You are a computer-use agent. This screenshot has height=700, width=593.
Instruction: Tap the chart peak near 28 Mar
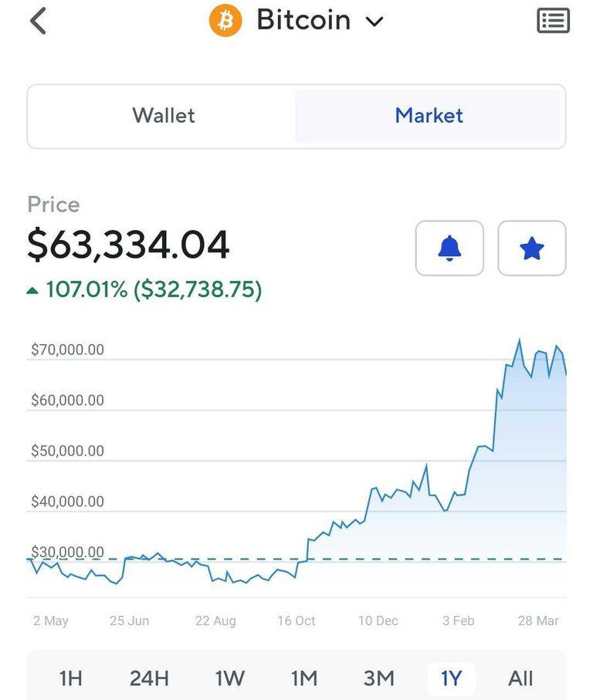[x=520, y=340]
